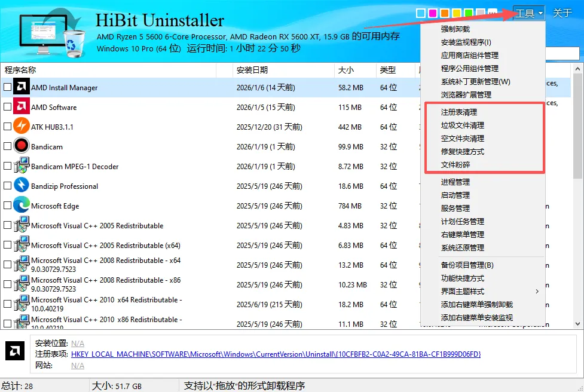The image size is (584, 392).
Task: Choose 修复快捷方式 from the menu
Action: [463, 152]
